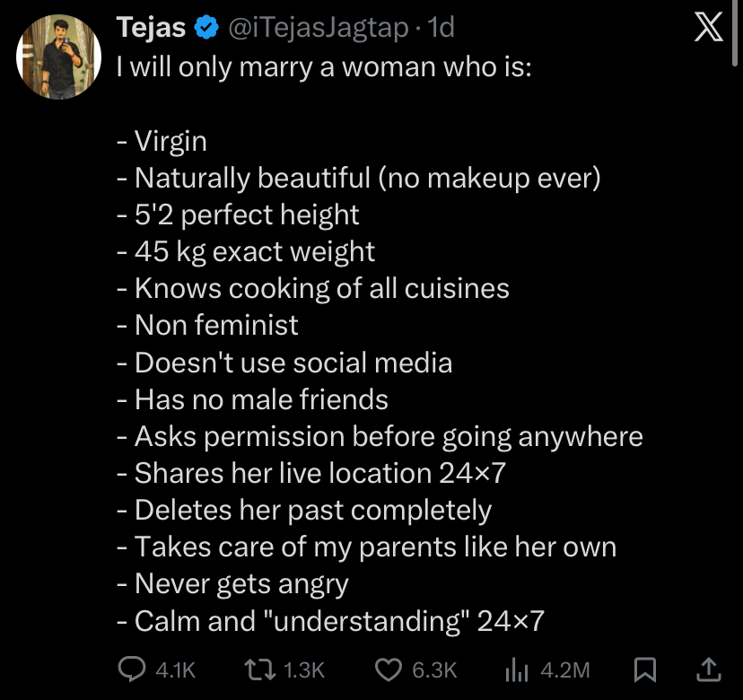Bookmark this tweet
This screenshot has height=700, width=743.
tap(643, 669)
